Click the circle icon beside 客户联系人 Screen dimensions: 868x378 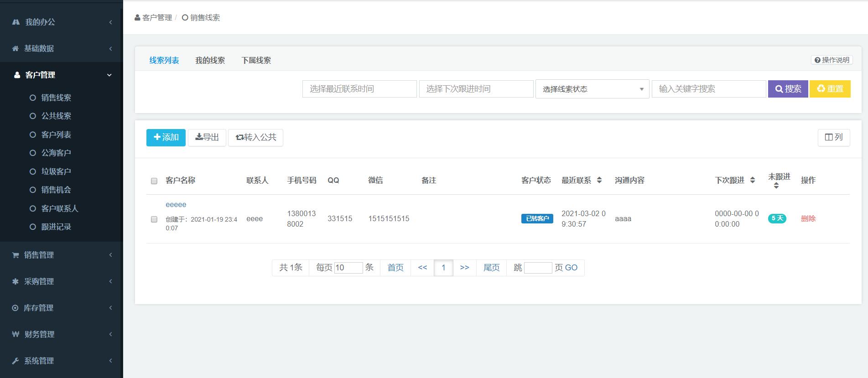coord(33,208)
